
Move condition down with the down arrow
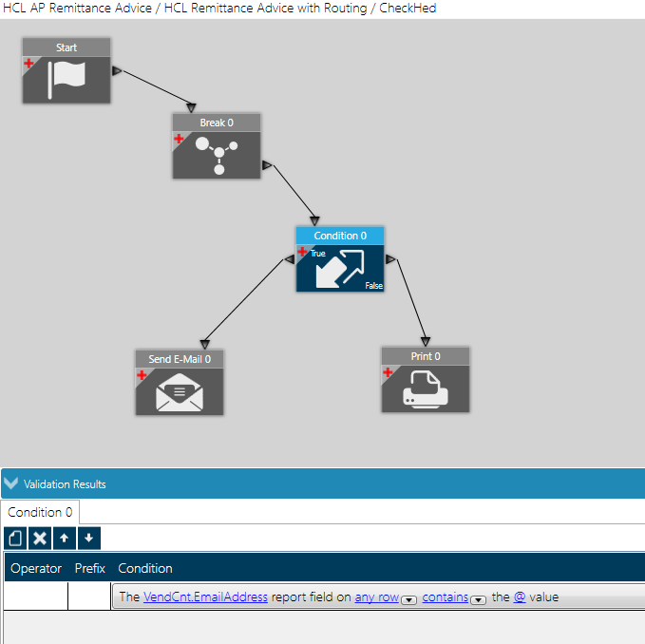coord(89,538)
